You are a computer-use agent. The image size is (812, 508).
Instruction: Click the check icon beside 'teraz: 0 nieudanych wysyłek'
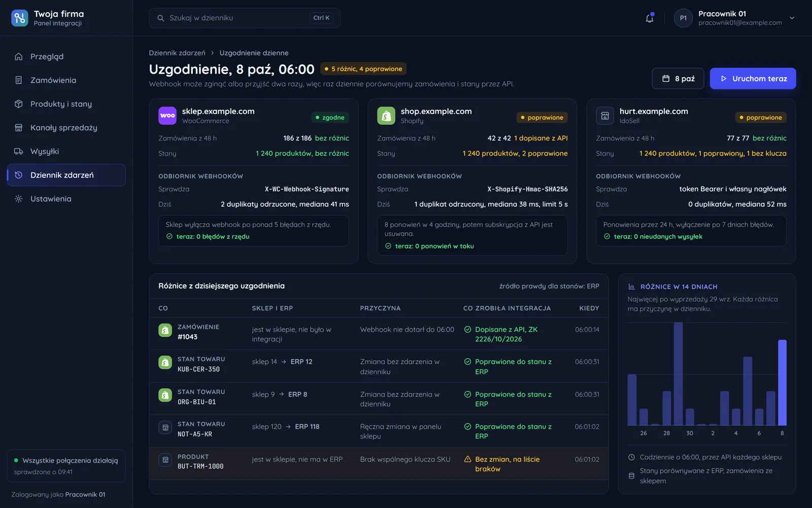607,236
